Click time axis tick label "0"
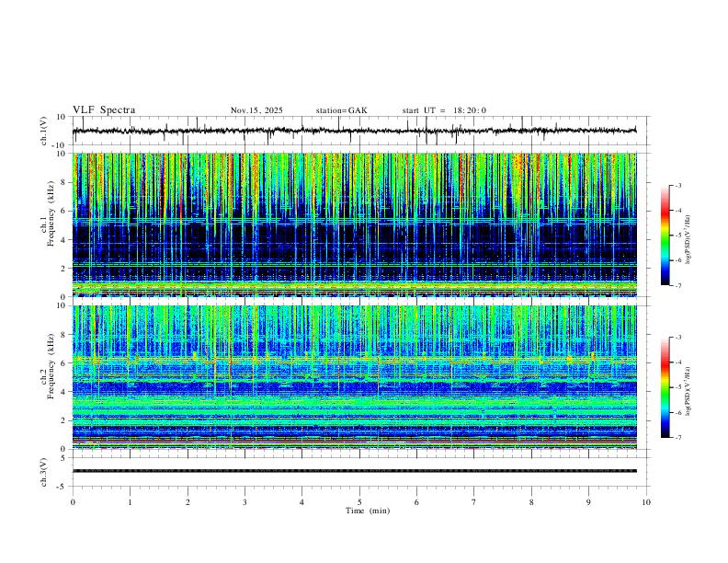 (73, 502)
